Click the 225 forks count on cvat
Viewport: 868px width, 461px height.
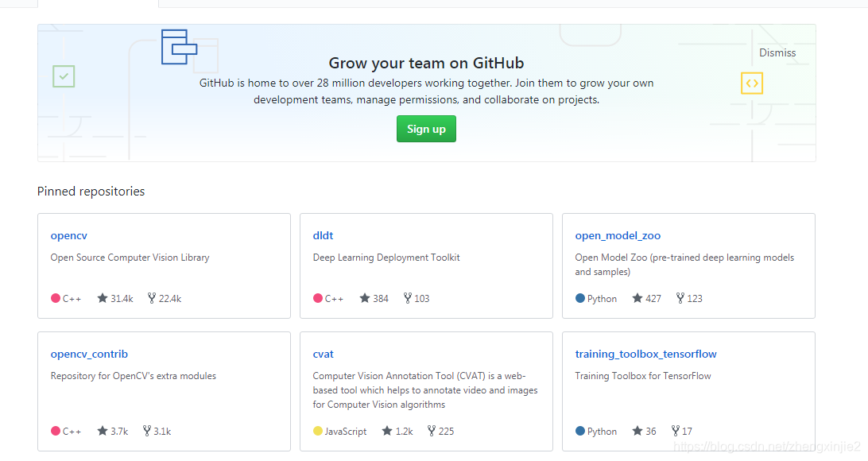tap(446, 432)
